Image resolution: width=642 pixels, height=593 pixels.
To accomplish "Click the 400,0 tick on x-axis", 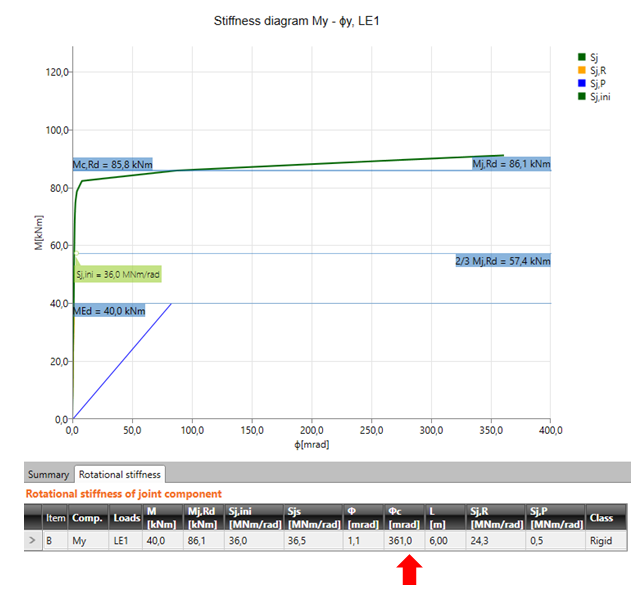I will (x=551, y=430).
